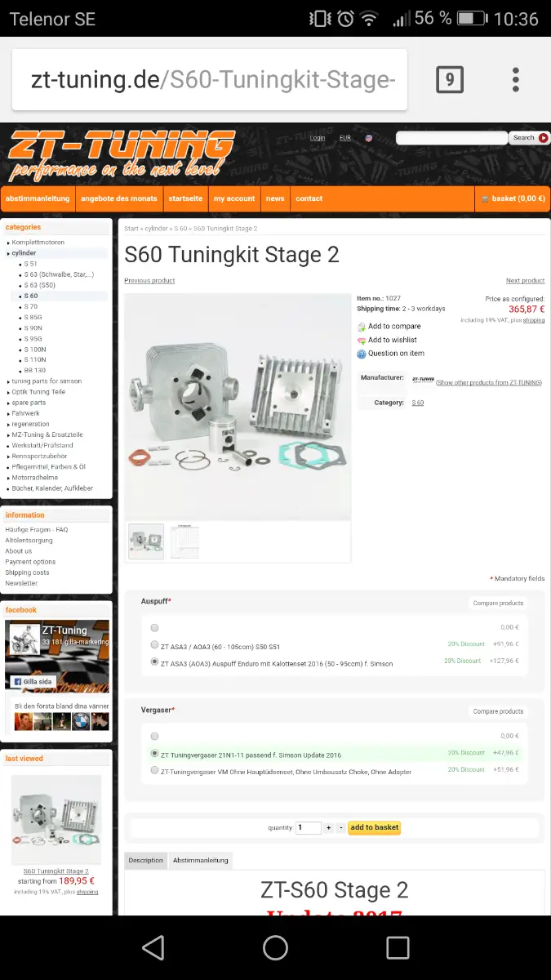This screenshot has width=551, height=980.
Task: Increase quantity with the plus stepper
Action: coord(329,827)
